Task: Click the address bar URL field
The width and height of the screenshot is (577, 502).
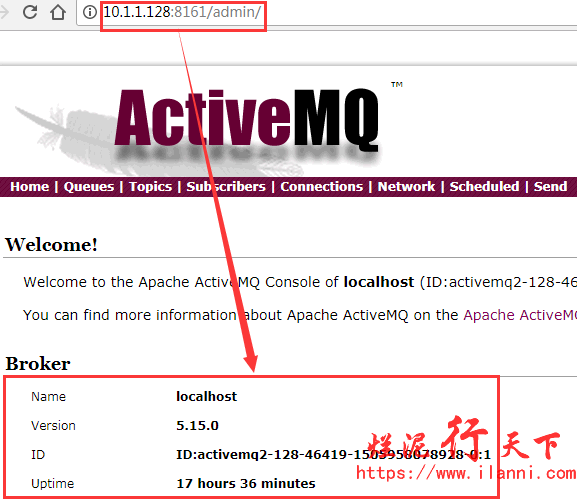Action: point(328,13)
